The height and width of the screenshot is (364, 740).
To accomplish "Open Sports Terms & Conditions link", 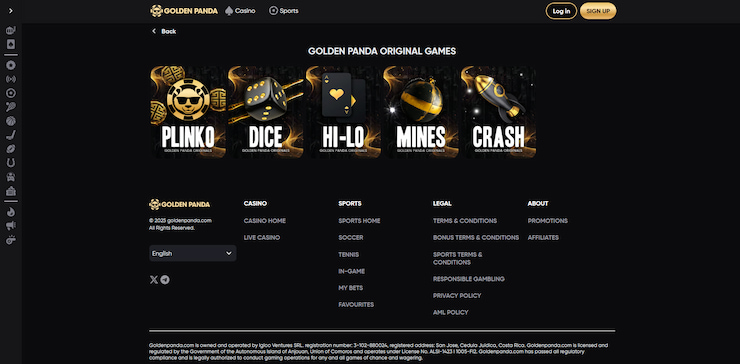I will (458, 258).
